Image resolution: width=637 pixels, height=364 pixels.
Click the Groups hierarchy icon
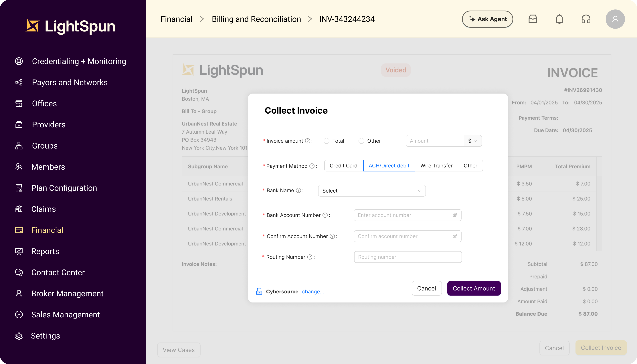[19, 146]
